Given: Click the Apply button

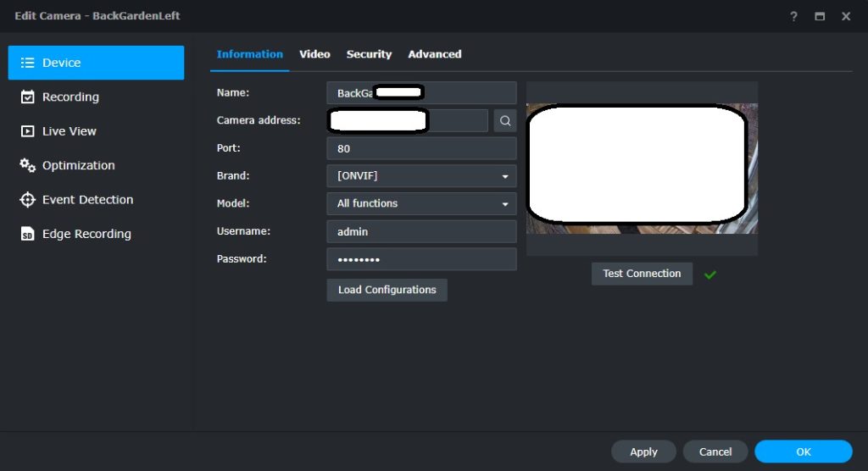Looking at the screenshot, I should point(643,452).
